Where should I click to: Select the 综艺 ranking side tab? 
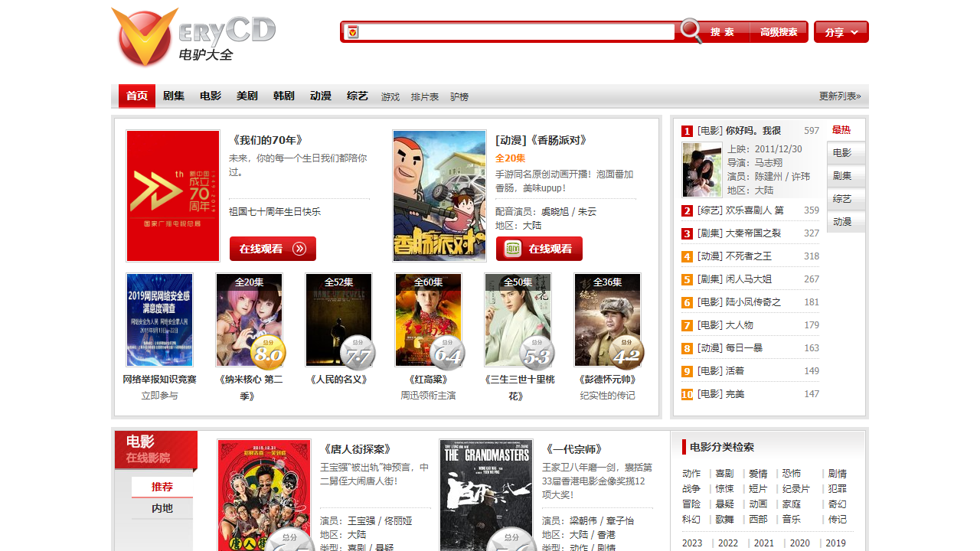pyautogui.click(x=846, y=199)
